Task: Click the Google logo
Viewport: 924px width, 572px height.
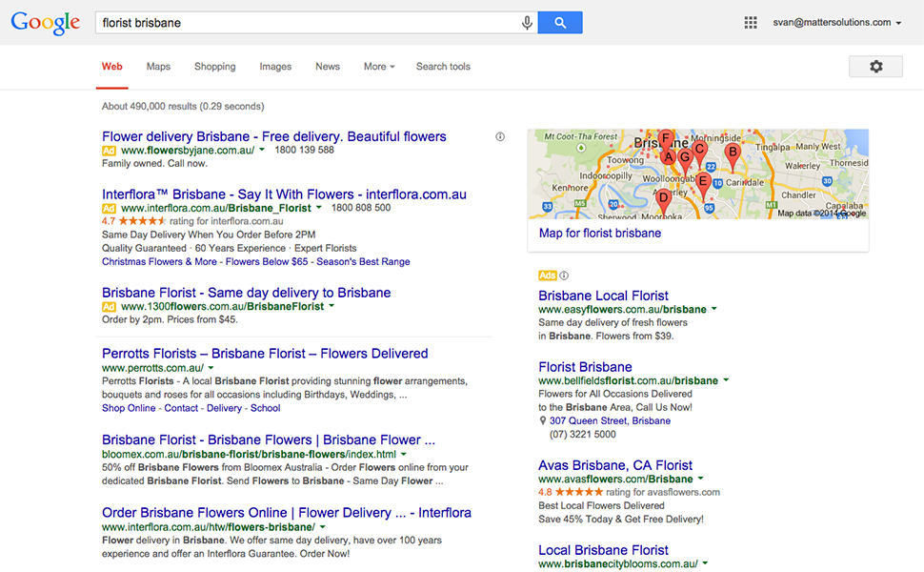Action: (x=45, y=23)
